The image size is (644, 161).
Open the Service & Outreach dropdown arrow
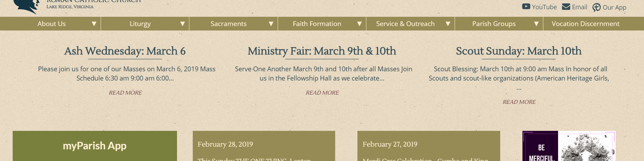[448, 24]
